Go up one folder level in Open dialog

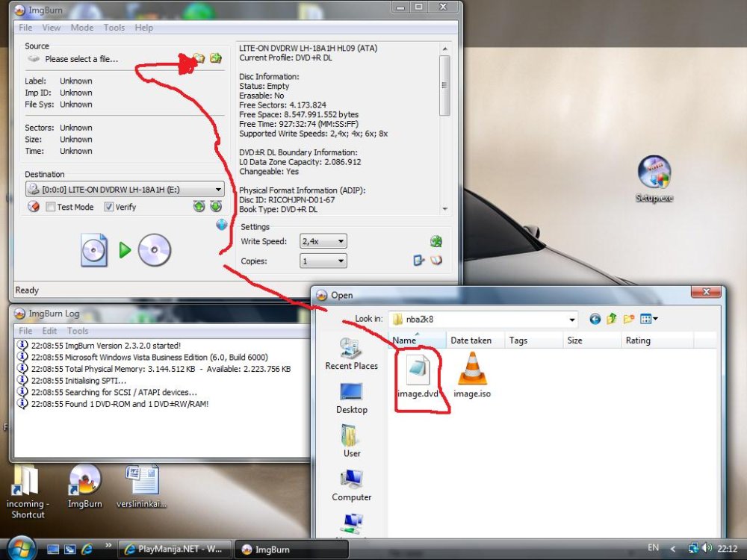pyautogui.click(x=612, y=319)
